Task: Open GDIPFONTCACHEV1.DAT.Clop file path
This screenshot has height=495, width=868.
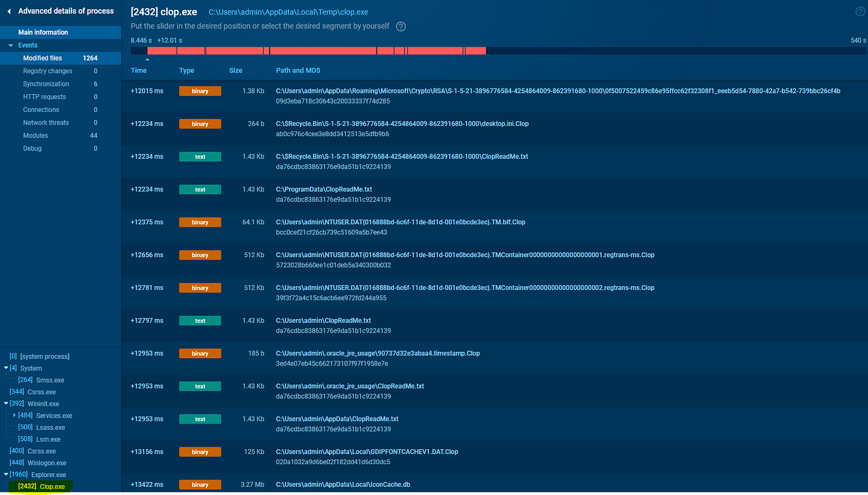Action: 367,452
